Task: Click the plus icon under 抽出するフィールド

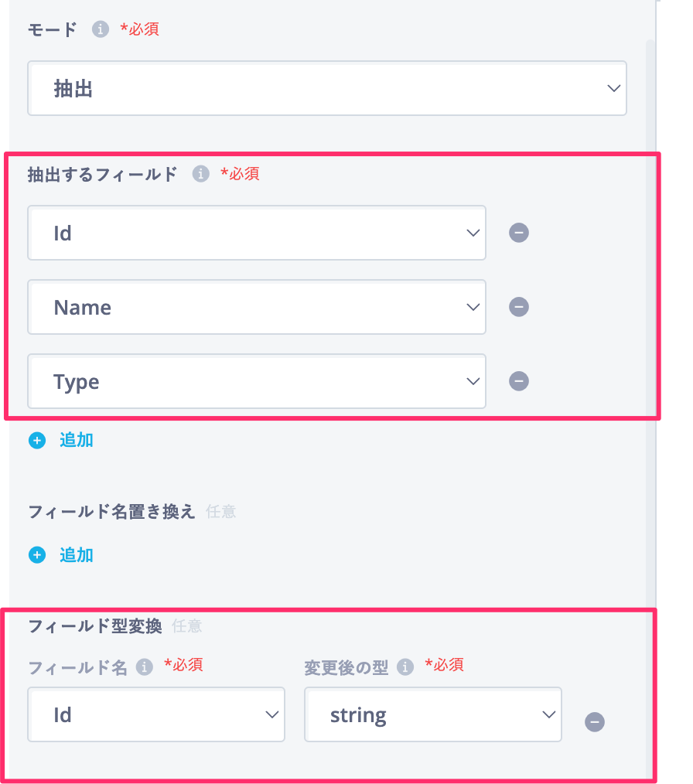Action: point(37,441)
